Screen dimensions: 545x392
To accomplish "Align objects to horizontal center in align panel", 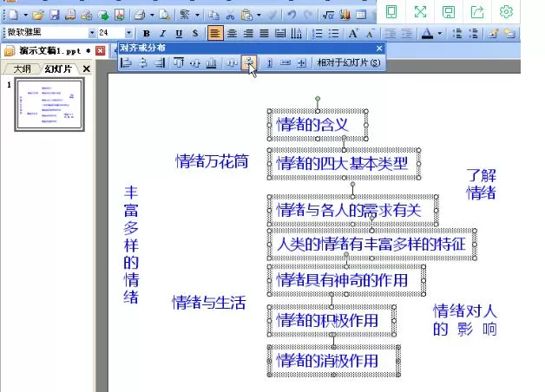I will point(143,62).
